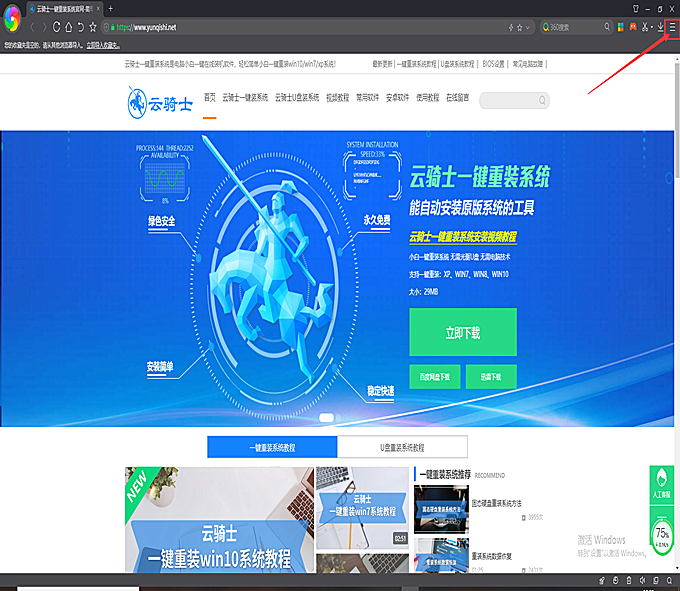The height and width of the screenshot is (591, 680).
Task: Open the 一键重装win7系统教程 video thumbnail
Action: click(363, 508)
